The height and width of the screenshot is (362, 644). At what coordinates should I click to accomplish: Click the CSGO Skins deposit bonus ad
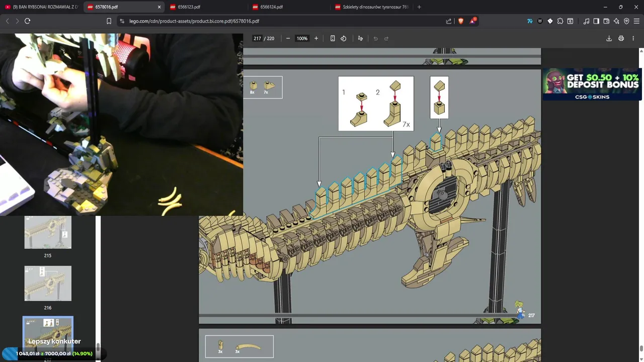[592, 84]
